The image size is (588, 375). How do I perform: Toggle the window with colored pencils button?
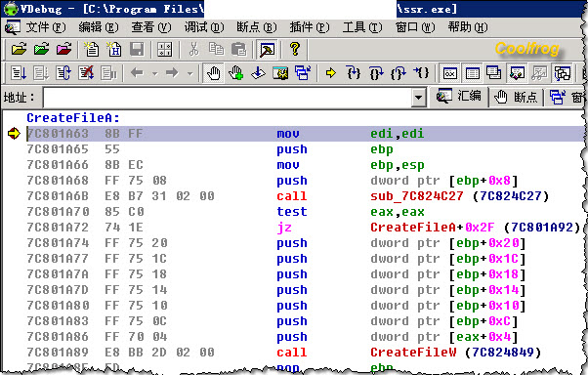pyautogui.click(x=517, y=73)
